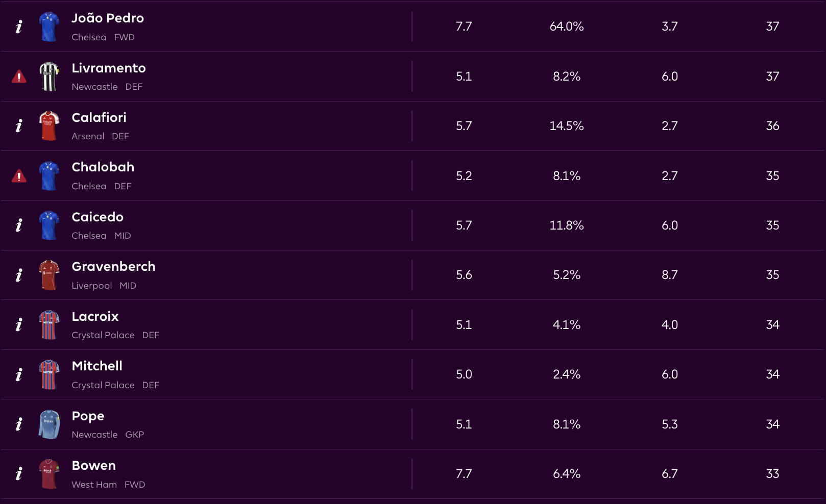The width and height of the screenshot is (826, 504).
Task: Open info icon for Gravenberch
Action: 19,275
